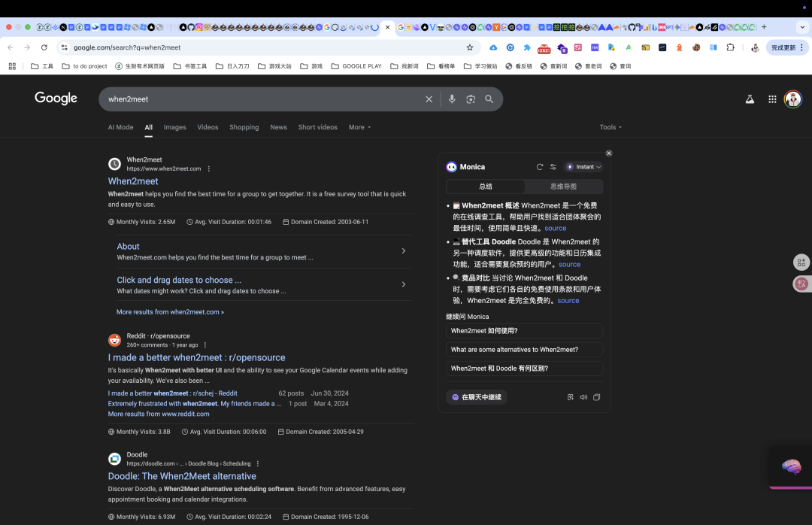Click the floating translate icon on right edge
The image size is (812, 525).
tap(801, 284)
